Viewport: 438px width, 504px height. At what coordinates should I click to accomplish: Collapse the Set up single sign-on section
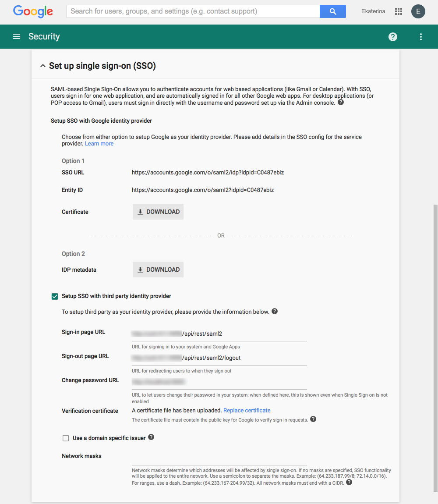pos(42,65)
